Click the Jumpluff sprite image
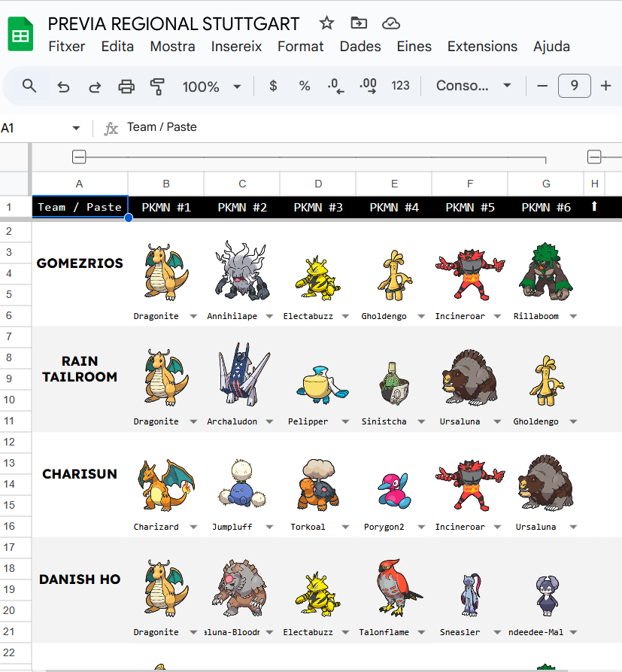The height and width of the screenshot is (672, 622). click(241, 483)
